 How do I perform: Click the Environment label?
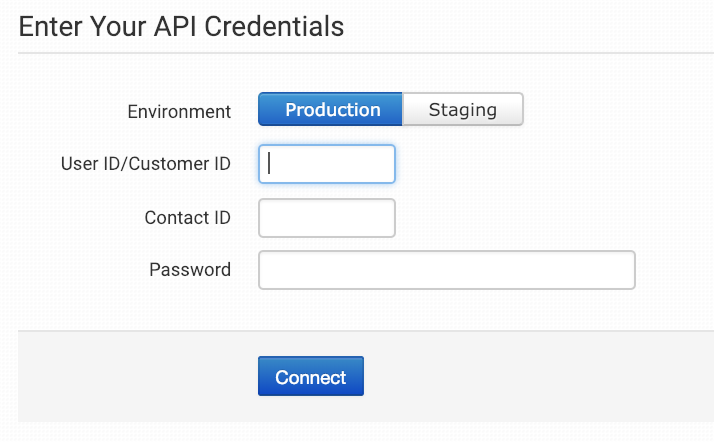click(179, 111)
